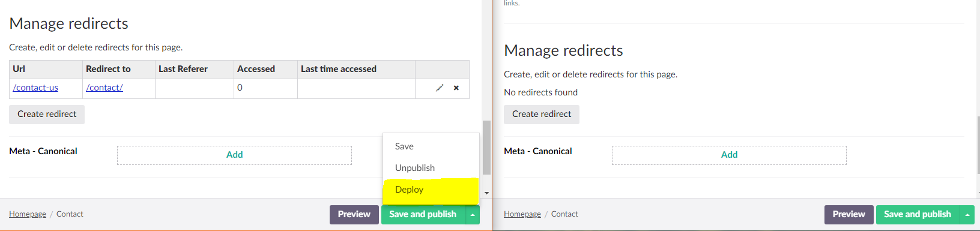Click the Redirect to column header

pos(119,69)
